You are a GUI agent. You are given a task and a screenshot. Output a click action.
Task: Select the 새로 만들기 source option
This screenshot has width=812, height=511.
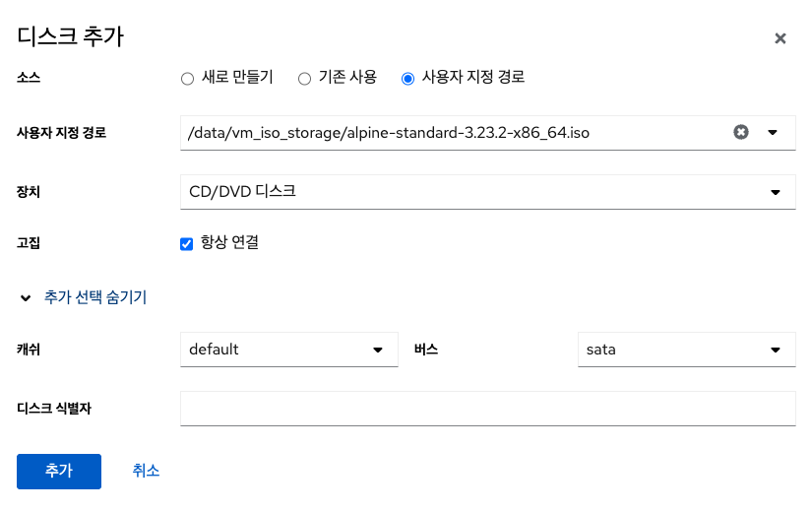tap(187, 79)
